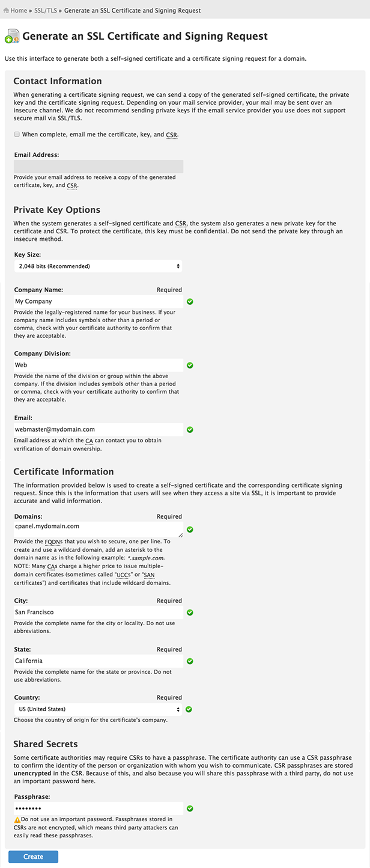
Task: Click the green checkmark next to the City field
Action: pyautogui.click(x=190, y=612)
